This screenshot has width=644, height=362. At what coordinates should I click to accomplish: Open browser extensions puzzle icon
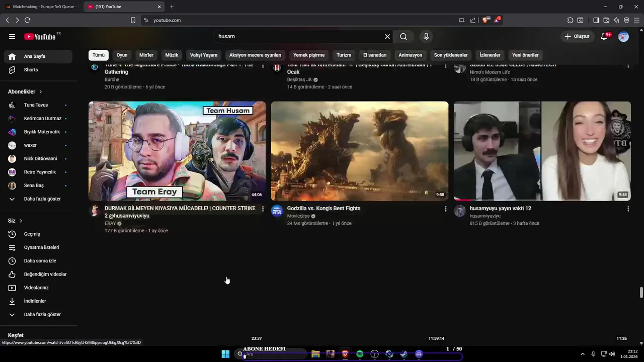point(570,20)
